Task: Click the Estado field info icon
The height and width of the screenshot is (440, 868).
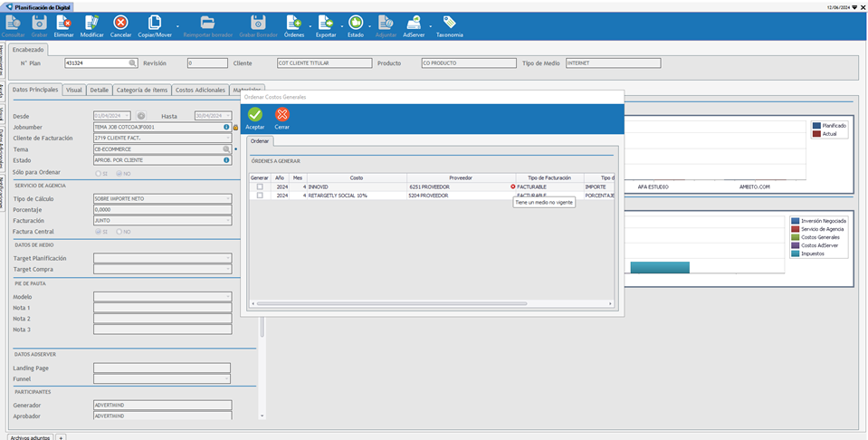Action: (226, 160)
